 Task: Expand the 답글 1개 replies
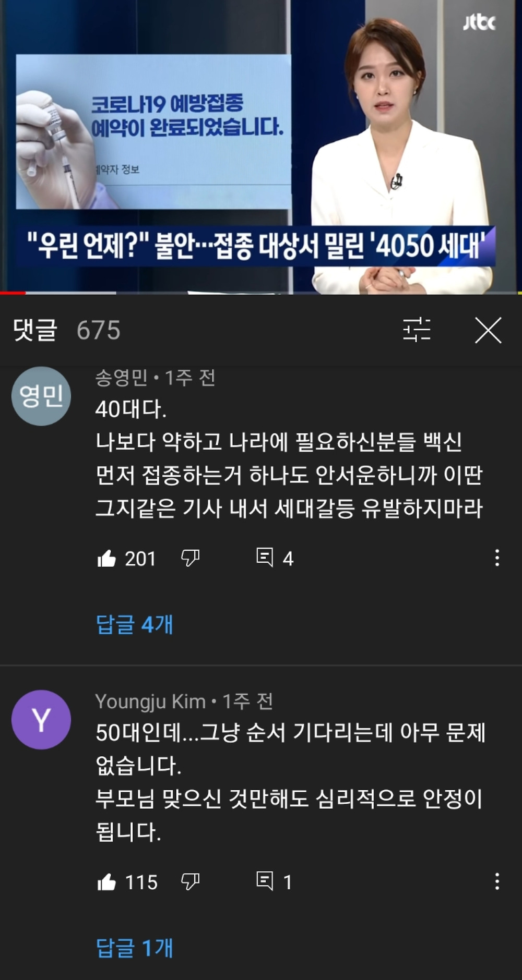(x=134, y=948)
